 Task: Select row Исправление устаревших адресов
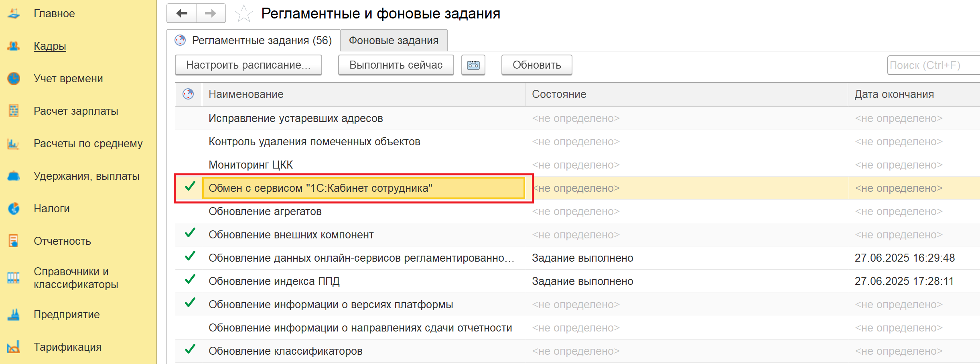click(578, 118)
